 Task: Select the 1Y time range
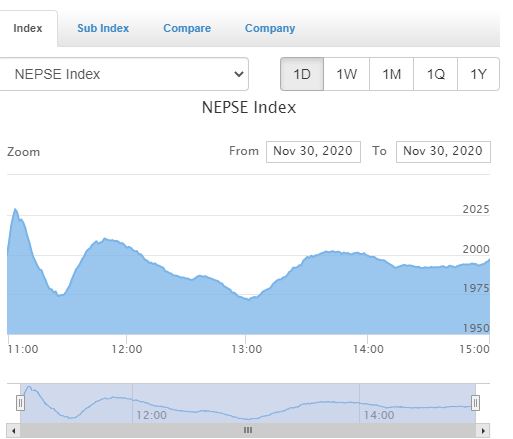[x=479, y=74]
